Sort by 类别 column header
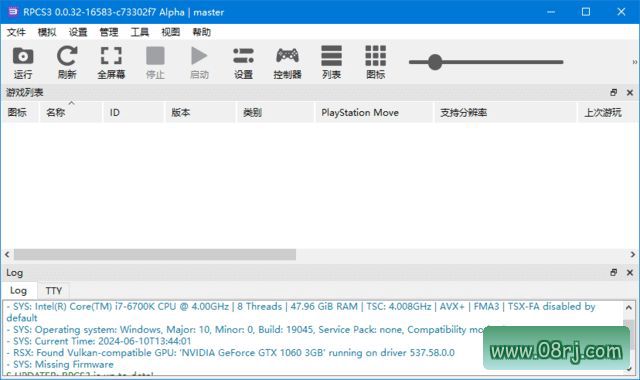The height and width of the screenshot is (380, 640). (276, 113)
